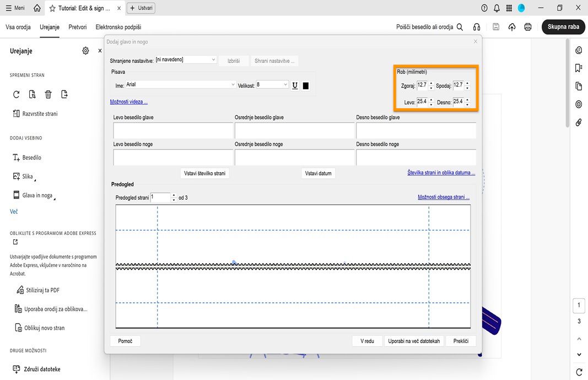588x380 pixels.
Task: Select Oblikuj novo stran
Action: pos(39,328)
